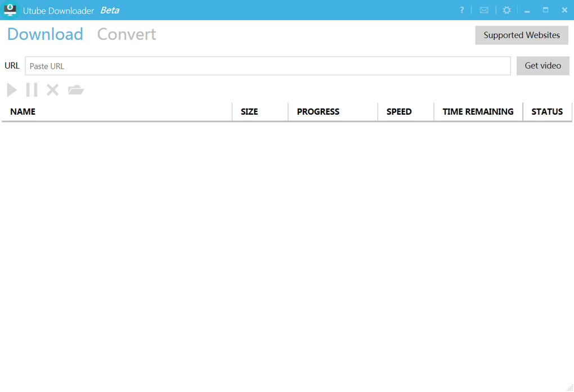Focus the Paste URL input field
This screenshot has width=574, height=392.
coord(268,66)
